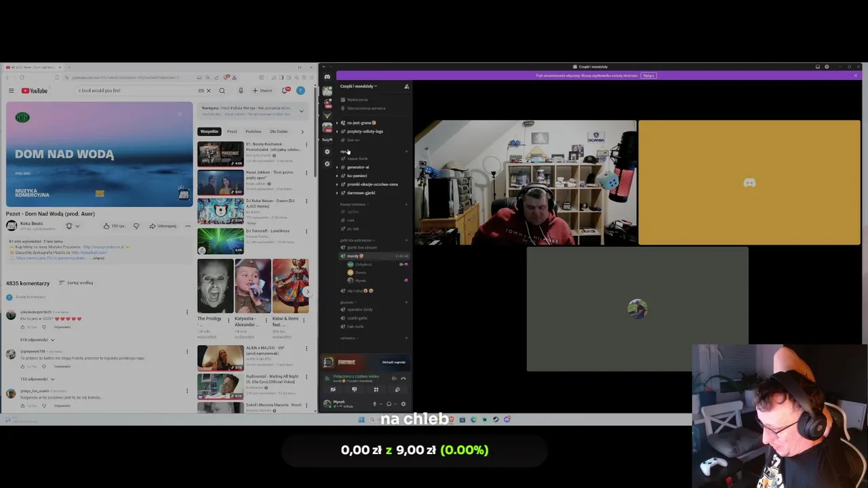Viewport: 868px width, 488px height.
Task: Join gierki live stream voice channel
Action: click(361, 247)
